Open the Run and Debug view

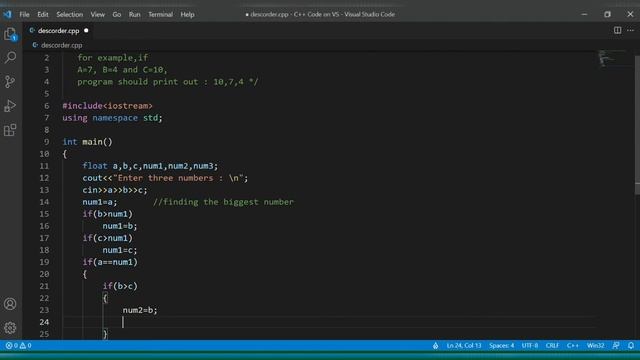pos(10,106)
